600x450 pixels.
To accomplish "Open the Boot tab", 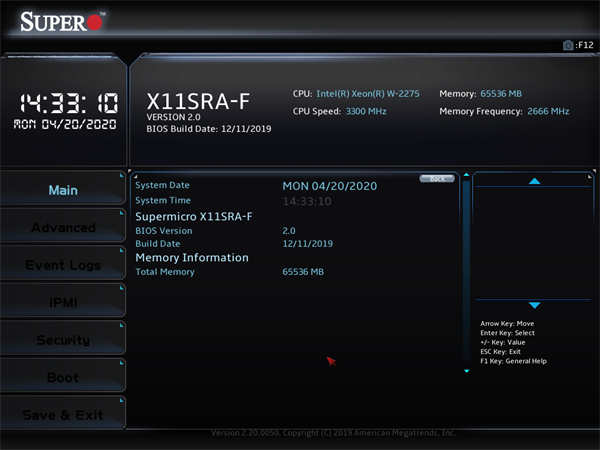I will click(x=63, y=377).
